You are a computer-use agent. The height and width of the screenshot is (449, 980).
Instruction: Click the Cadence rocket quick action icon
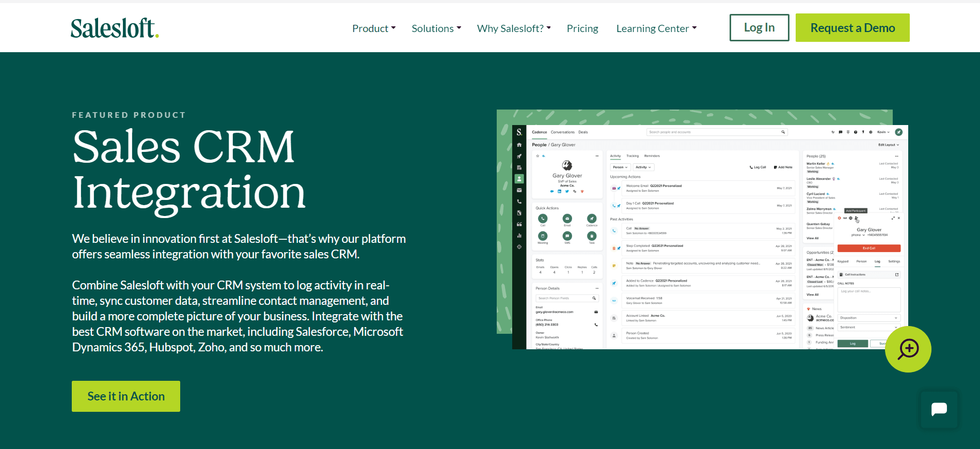click(592, 219)
